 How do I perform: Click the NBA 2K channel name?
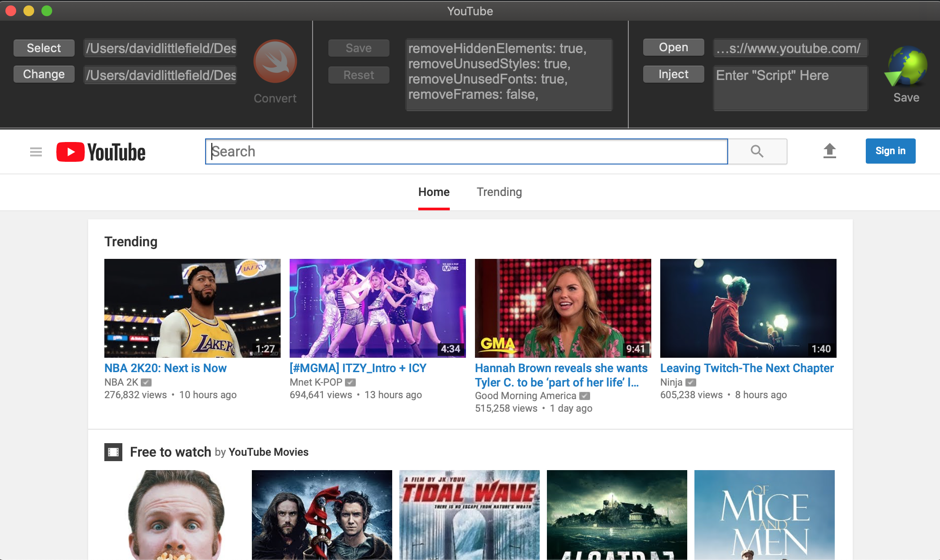click(x=121, y=382)
